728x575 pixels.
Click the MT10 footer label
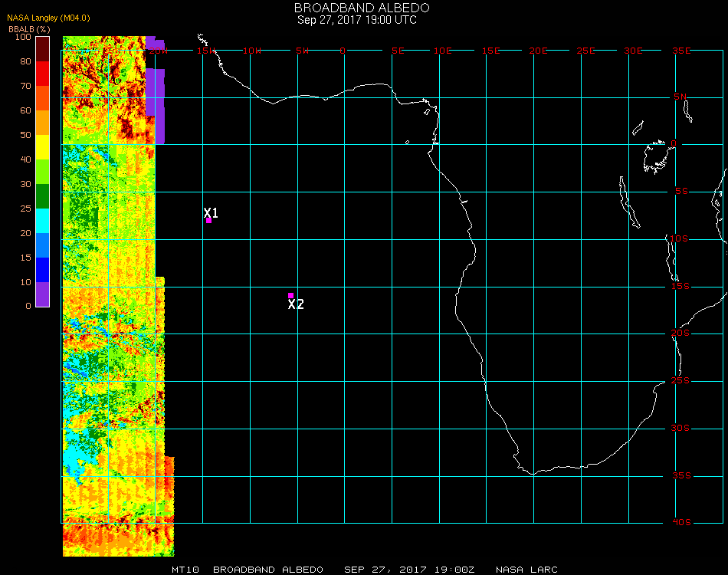185,570
